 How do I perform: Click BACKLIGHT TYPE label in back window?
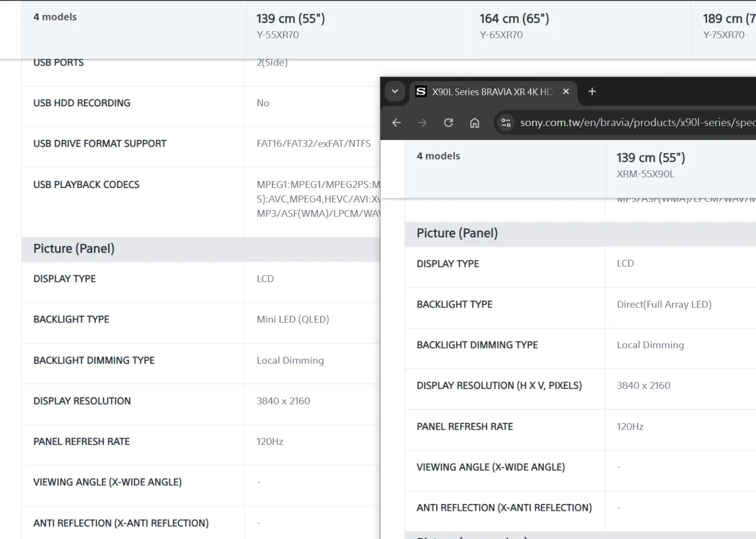pyautogui.click(x=71, y=319)
